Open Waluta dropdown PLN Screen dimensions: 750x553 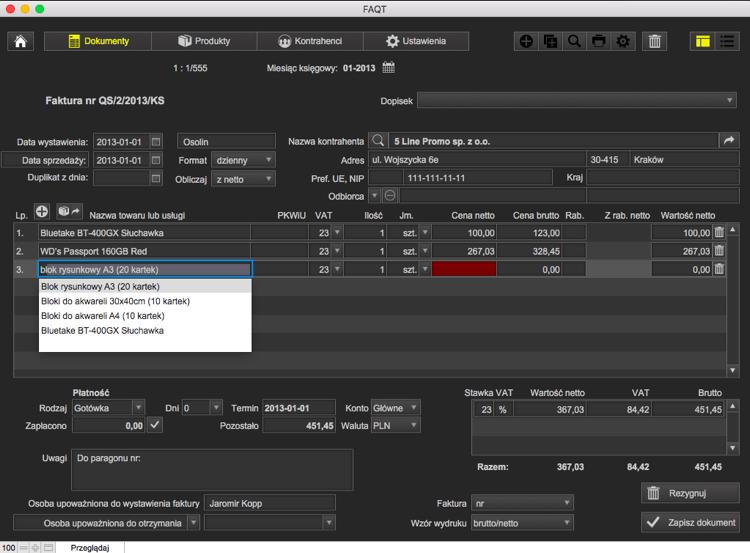click(396, 425)
